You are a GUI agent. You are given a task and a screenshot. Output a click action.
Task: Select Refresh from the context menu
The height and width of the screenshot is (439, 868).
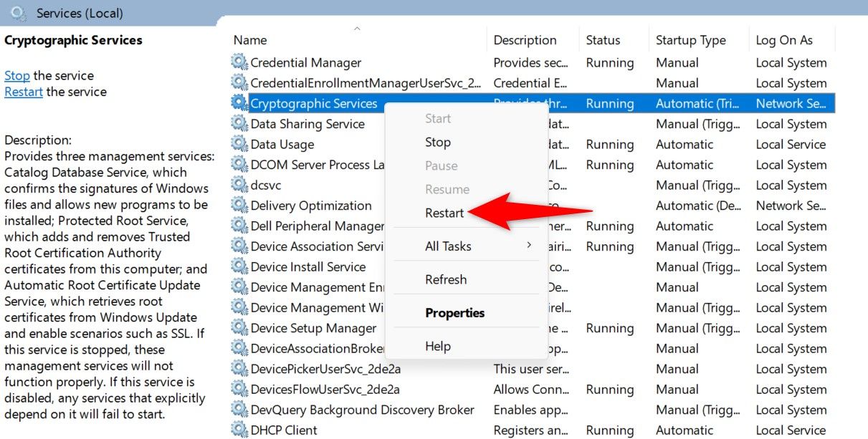[x=446, y=279]
